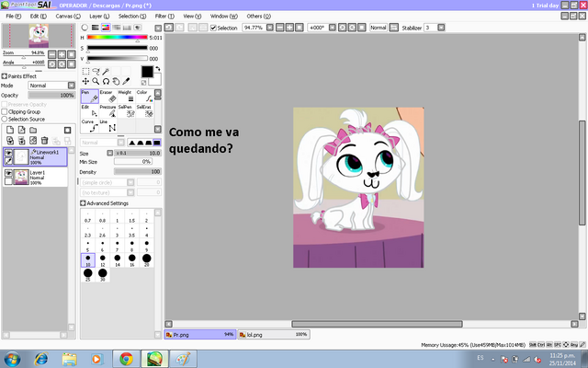Adjust the Density slider bar

(137, 172)
